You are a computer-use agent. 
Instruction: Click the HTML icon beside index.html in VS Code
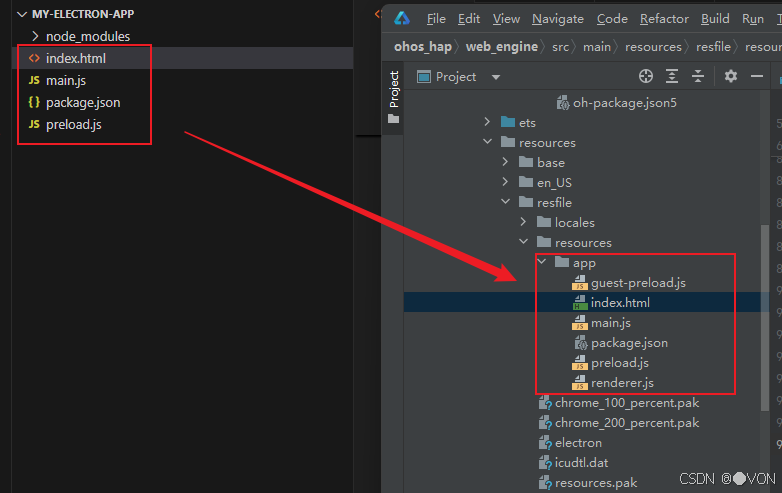[x=34, y=58]
